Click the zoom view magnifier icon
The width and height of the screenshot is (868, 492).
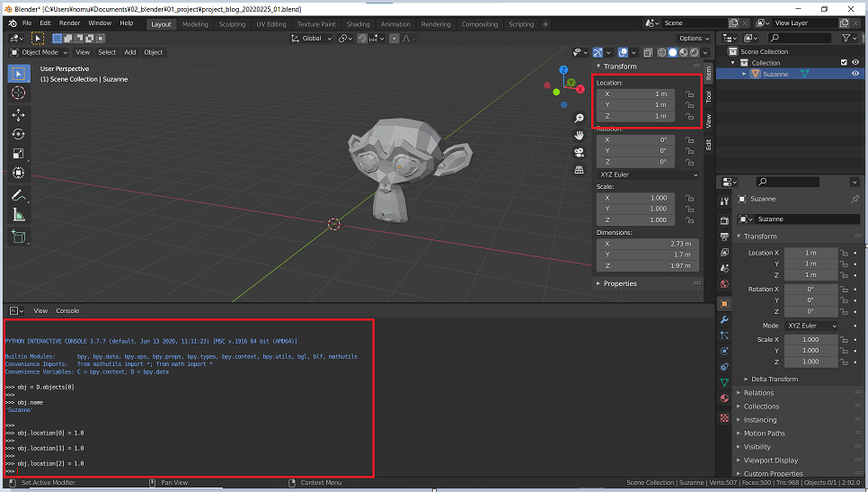tap(579, 118)
